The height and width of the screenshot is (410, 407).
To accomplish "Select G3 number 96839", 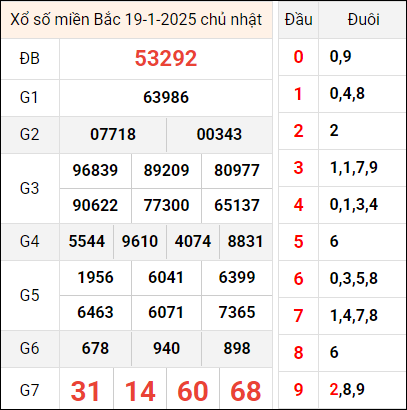I will coord(95,170).
